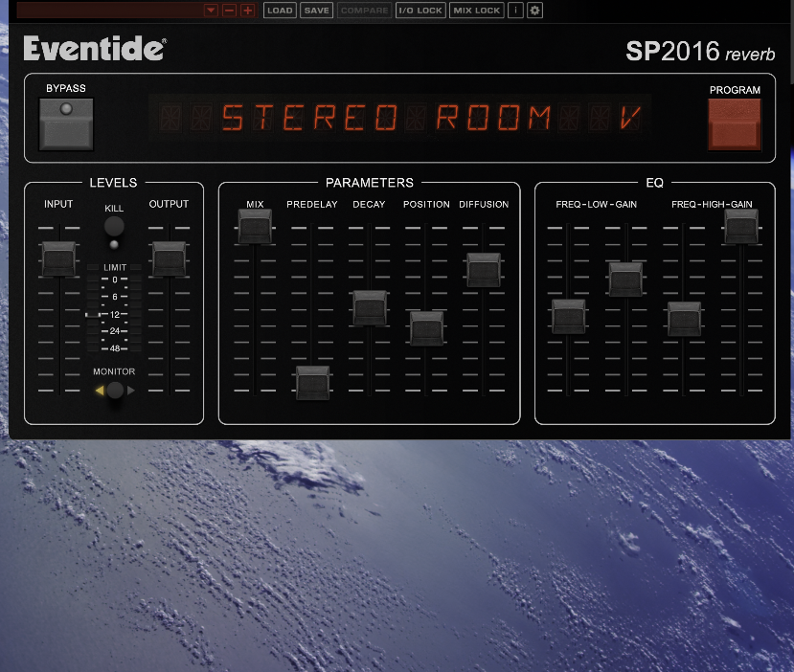Screen dimensions: 794x672
Task: Click the LOAD button
Action: (280, 11)
